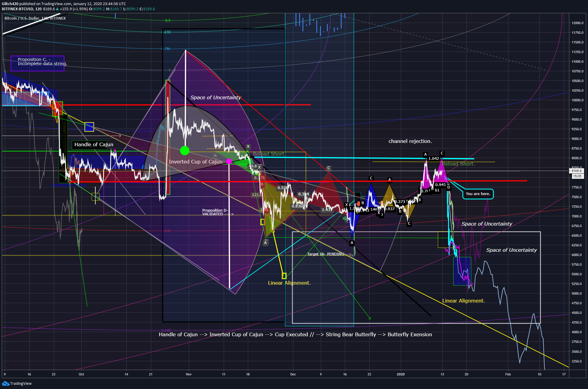Click the magenta circle marker

(229, 161)
